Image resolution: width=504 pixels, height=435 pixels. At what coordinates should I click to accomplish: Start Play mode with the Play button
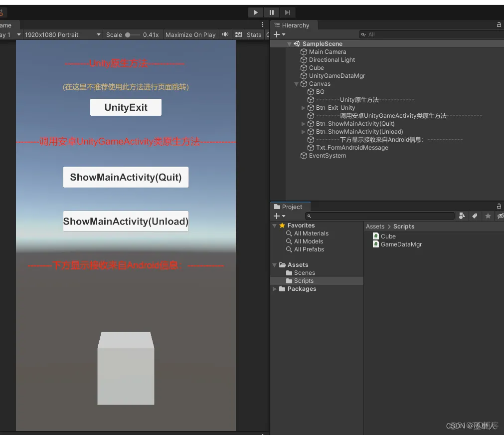[x=256, y=12]
